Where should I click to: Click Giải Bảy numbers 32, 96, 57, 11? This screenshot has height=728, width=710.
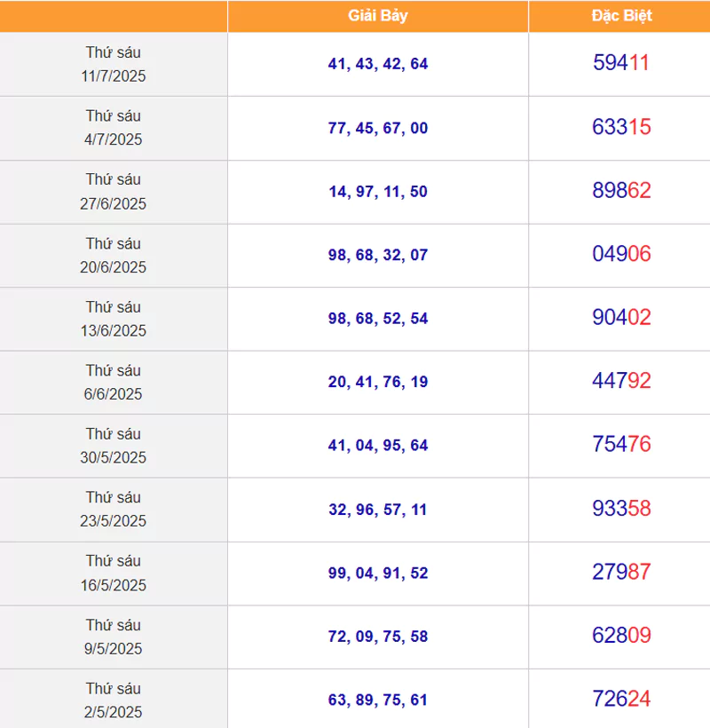[x=378, y=510]
